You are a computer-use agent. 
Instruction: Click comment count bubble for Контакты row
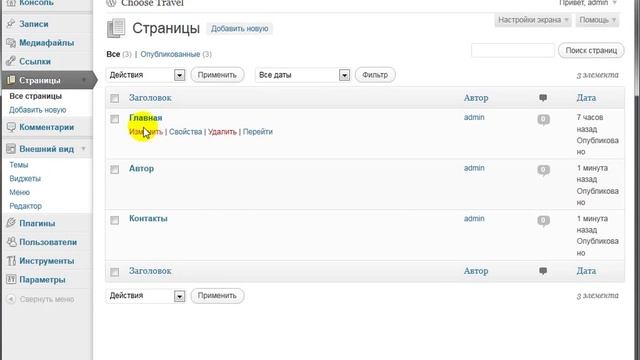tap(543, 221)
